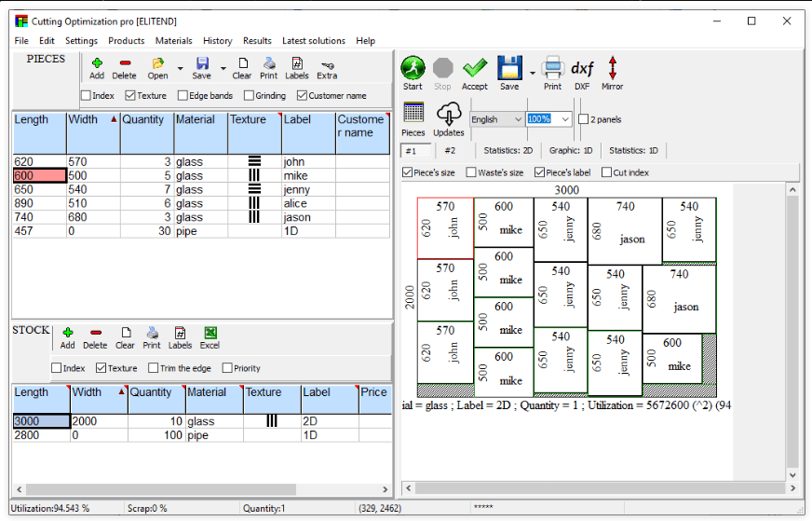Sort pieces by the Quantity column header
This screenshot has width=812, height=521.
147,133
